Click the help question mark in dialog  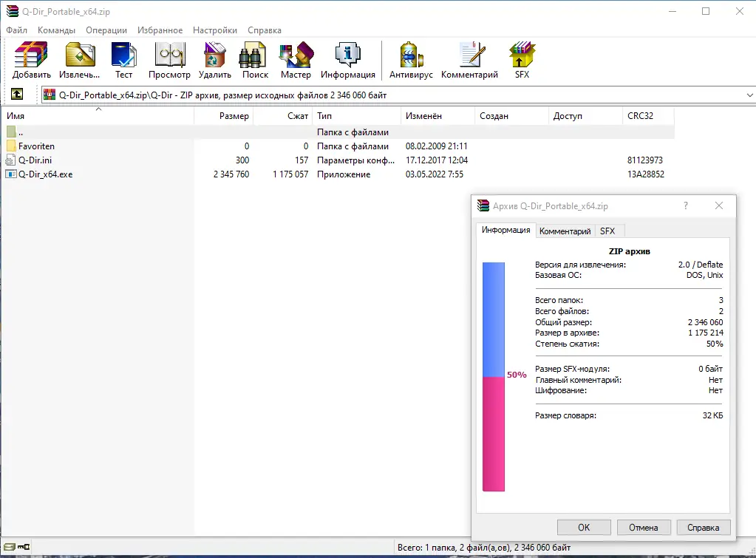tap(686, 205)
